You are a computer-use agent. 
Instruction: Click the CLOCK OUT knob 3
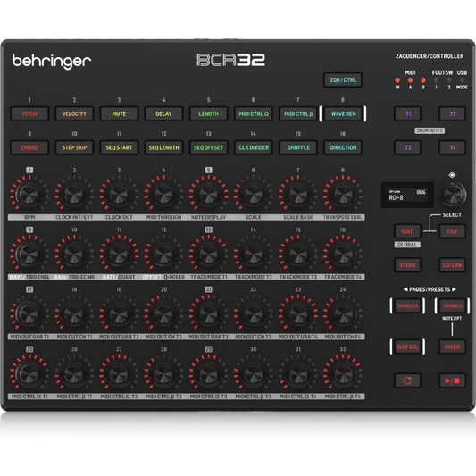click(x=119, y=194)
